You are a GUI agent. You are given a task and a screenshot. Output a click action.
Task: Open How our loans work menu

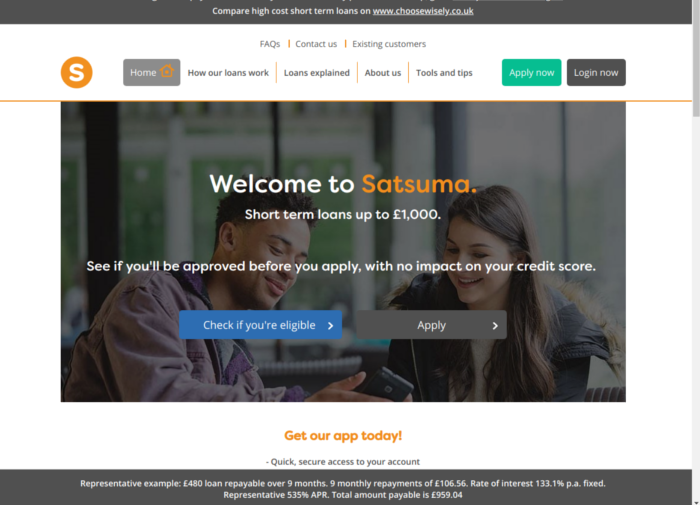pyautogui.click(x=228, y=73)
